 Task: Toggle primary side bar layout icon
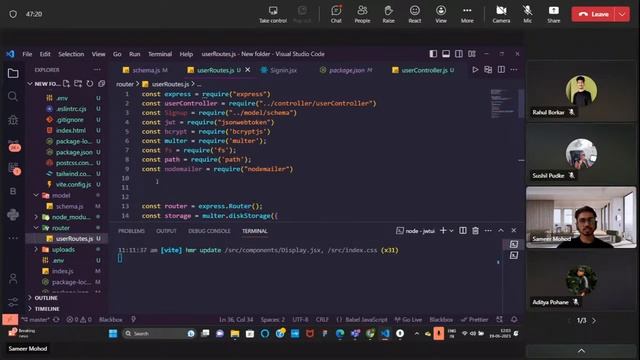coord(433,54)
